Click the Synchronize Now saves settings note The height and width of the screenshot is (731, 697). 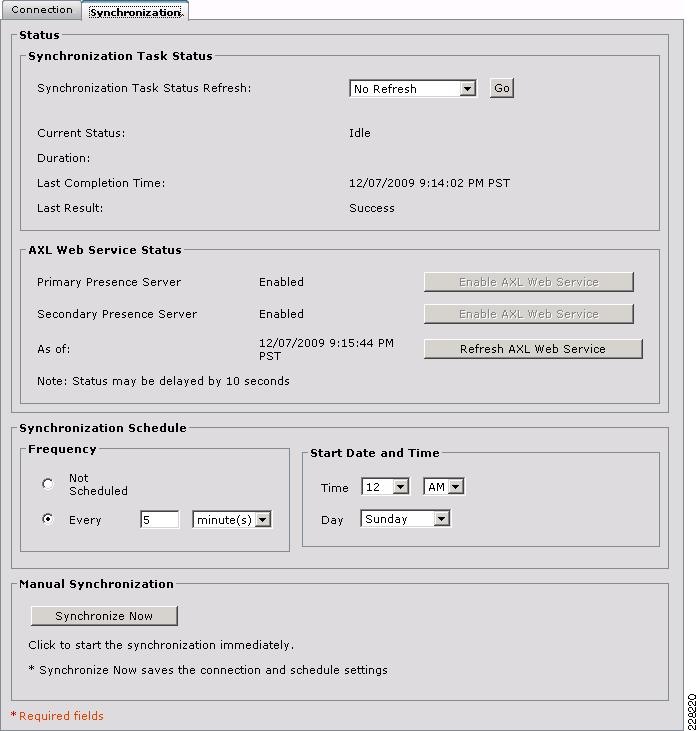(208, 670)
